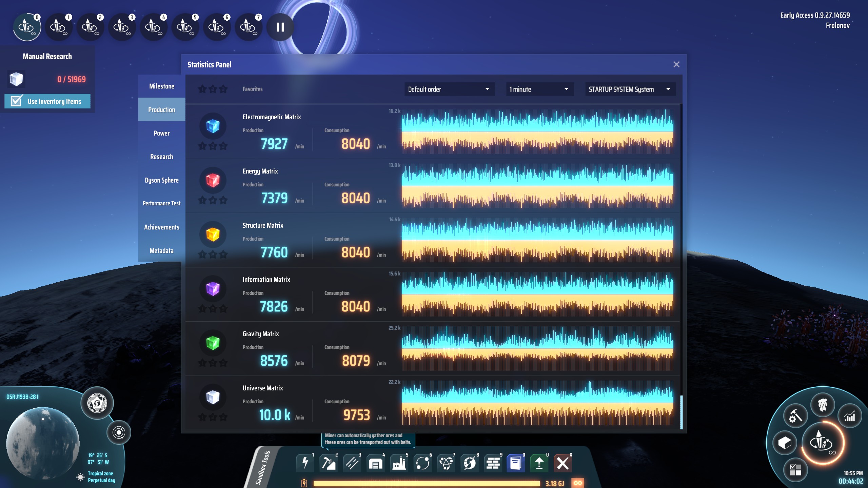868x488 pixels.
Task: Open the blueprint book icon
Action: [x=516, y=463]
